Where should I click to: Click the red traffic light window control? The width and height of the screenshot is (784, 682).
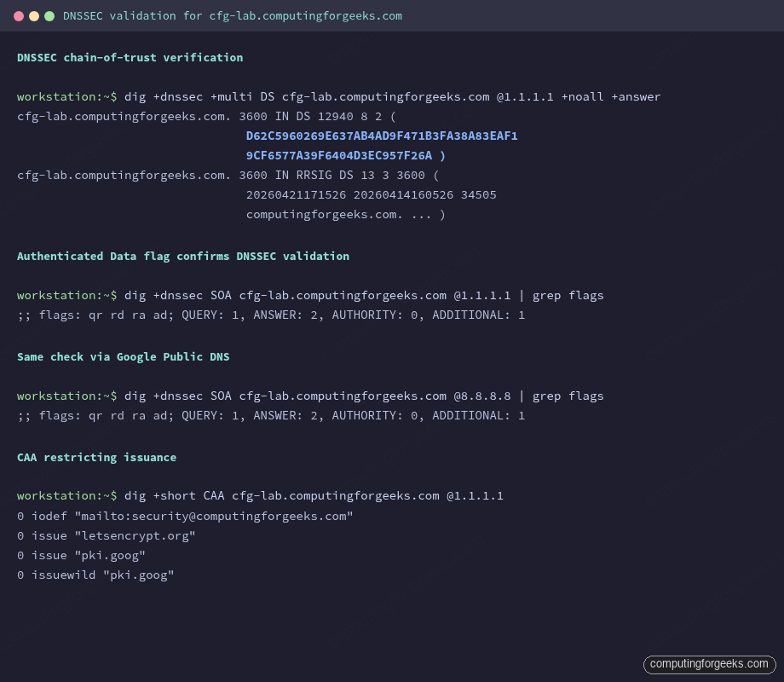(19, 14)
